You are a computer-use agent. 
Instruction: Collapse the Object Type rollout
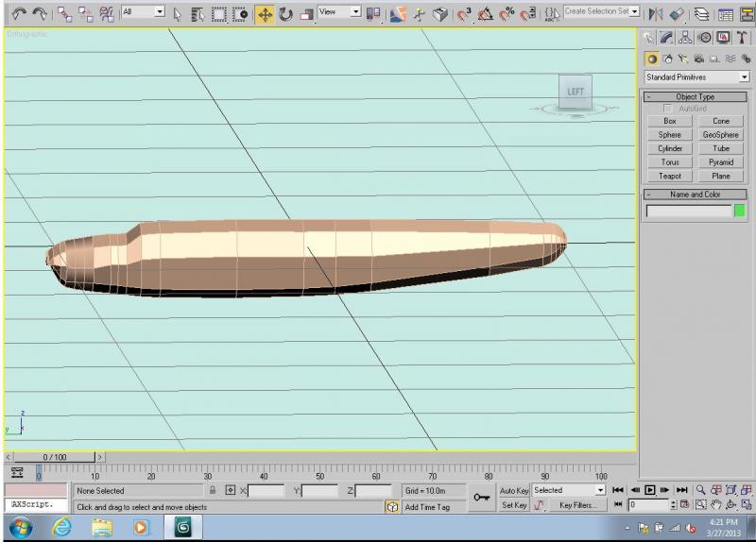coord(695,97)
